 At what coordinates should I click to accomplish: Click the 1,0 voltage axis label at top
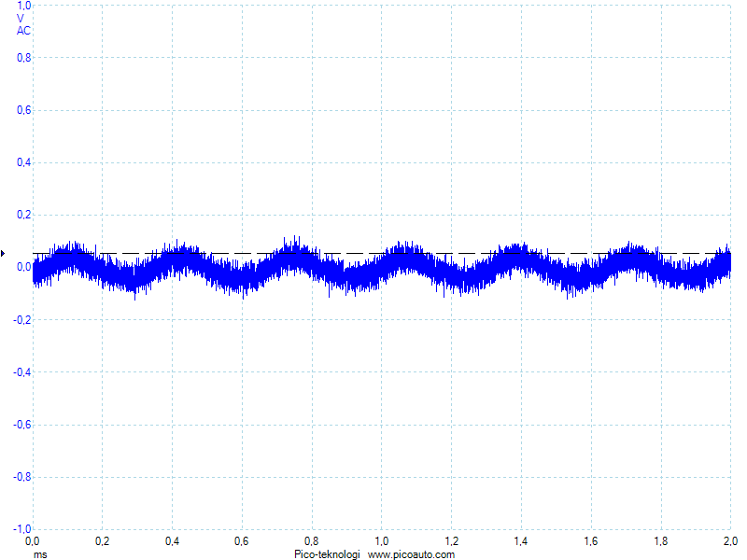pyautogui.click(x=24, y=6)
